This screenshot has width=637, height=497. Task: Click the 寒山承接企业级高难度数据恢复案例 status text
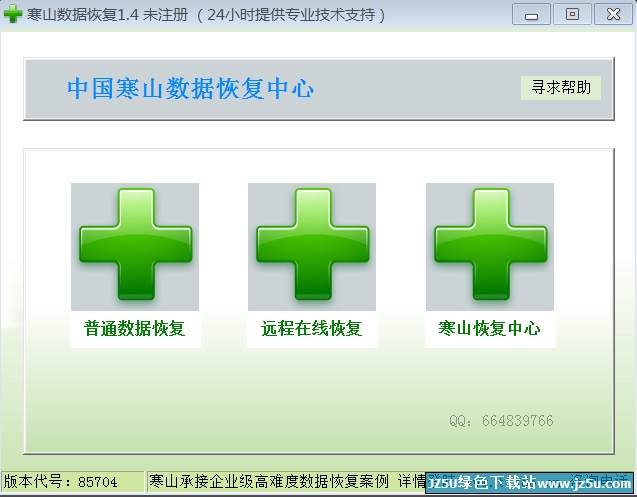pyautogui.click(x=269, y=482)
